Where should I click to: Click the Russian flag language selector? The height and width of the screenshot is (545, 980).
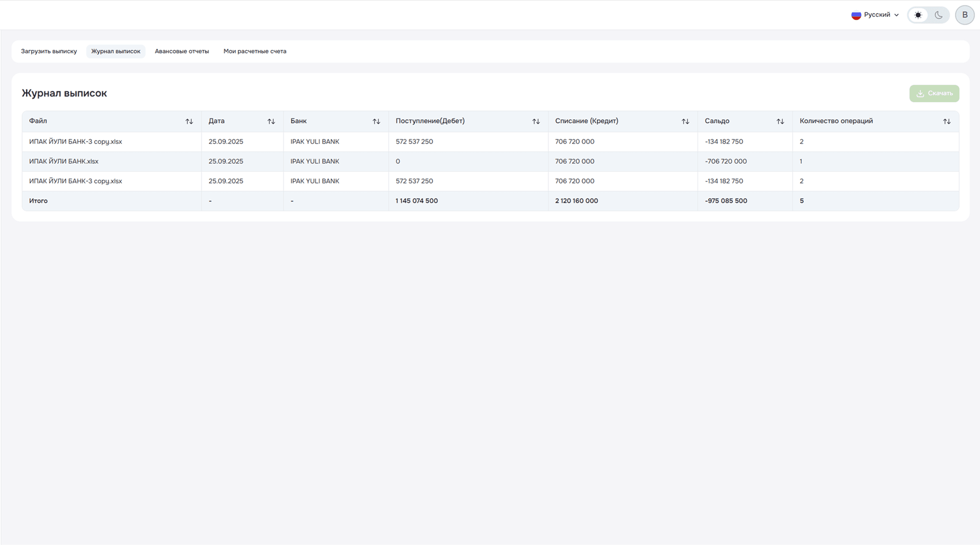coord(856,15)
